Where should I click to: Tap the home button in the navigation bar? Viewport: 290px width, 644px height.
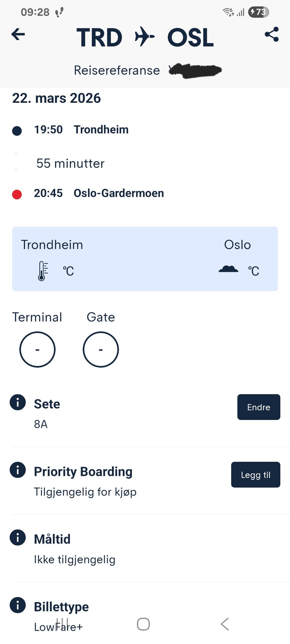point(143,624)
